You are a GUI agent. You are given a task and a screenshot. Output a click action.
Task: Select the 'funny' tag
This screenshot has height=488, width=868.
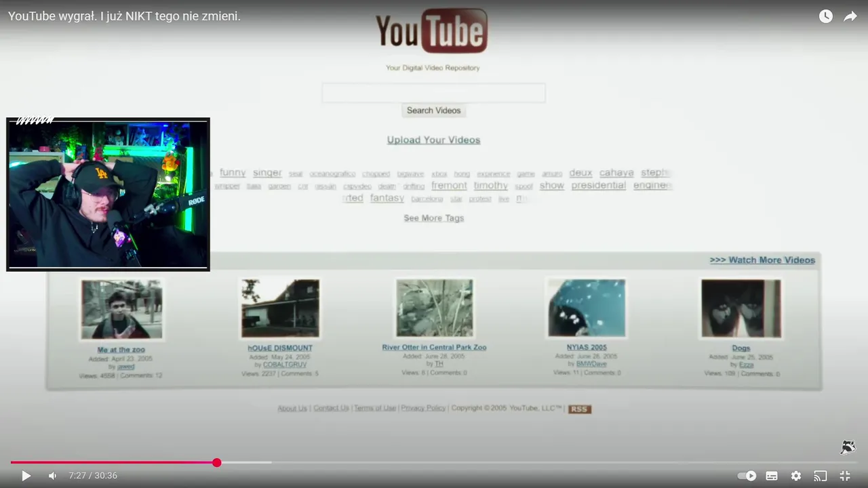233,173
